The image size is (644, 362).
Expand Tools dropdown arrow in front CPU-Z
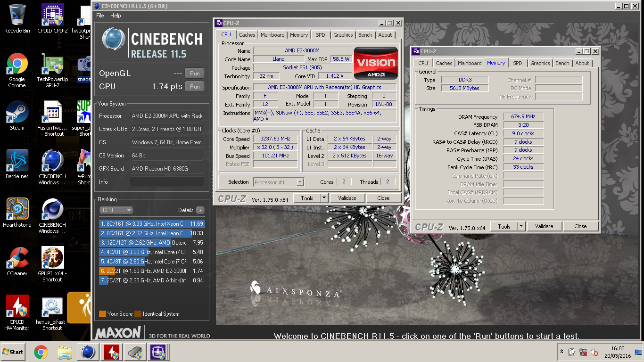pyautogui.click(x=324, y=198)
